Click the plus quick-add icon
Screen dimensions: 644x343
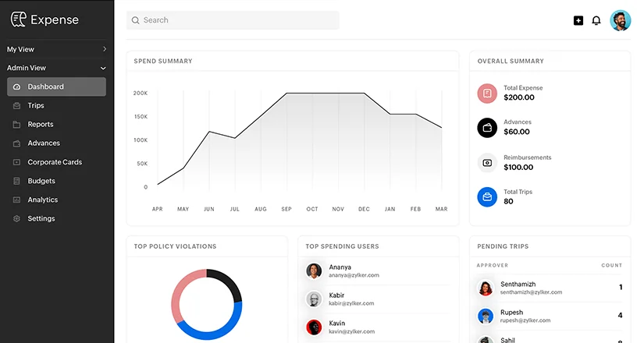click(578, 20)
